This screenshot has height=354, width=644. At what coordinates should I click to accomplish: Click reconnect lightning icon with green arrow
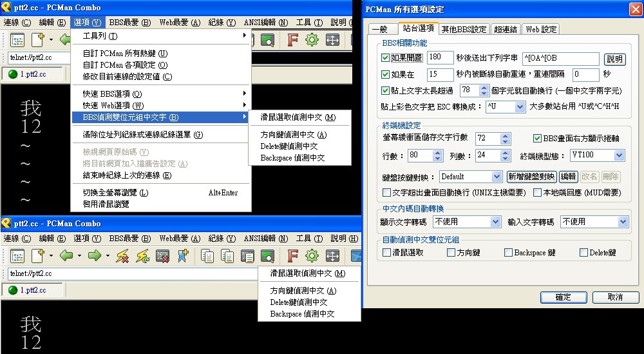tap(142, 256)
